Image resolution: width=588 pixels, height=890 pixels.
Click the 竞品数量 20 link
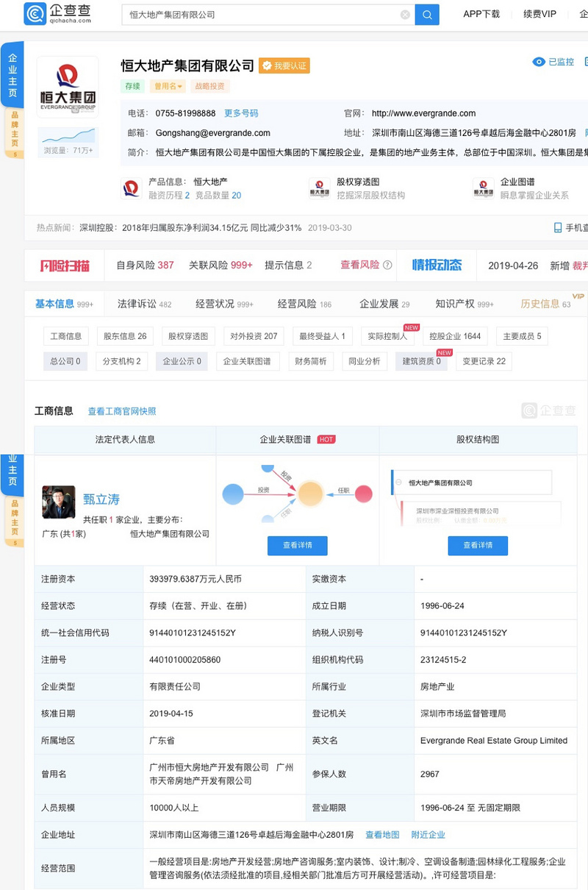coord(218,196)
